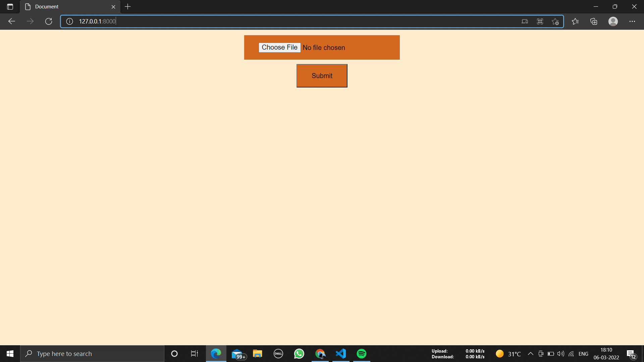Open the browser profile avatar
This screenshot has width=644, height=362.
(x=613, y=21)
